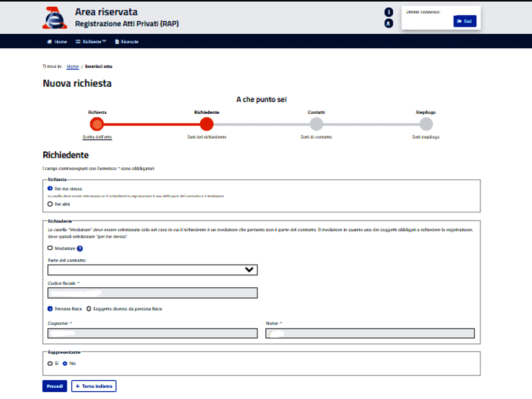Click the Richiedente step circle
This screenshot has height=399, width=532.
tap(206, 124)
